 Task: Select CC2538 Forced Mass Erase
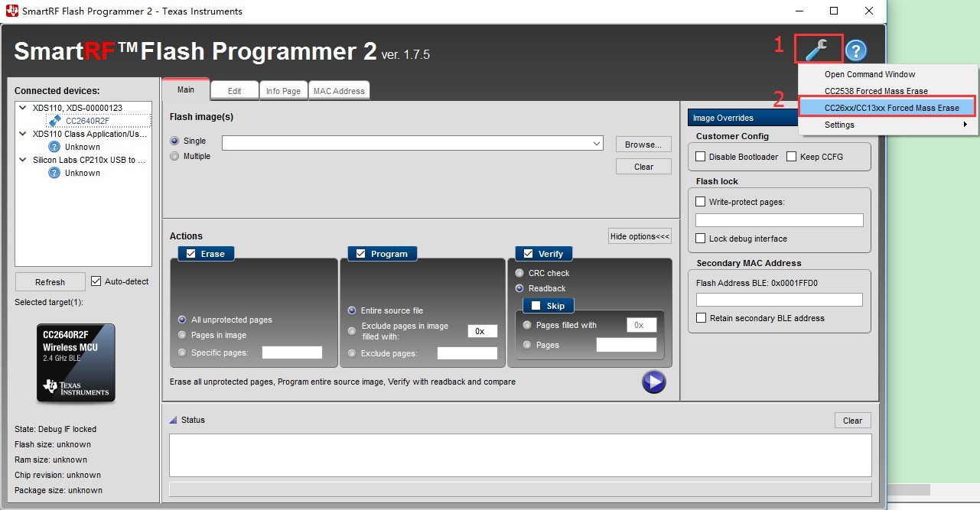click(x=887, y=91)
